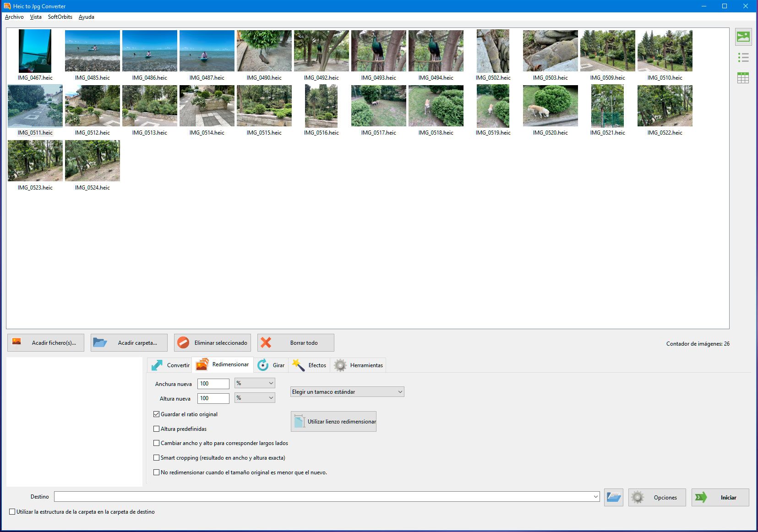Screen dimensions: 758x532
Task: Enable Altura predefinidas checkbox
Action: click(157, 429)
